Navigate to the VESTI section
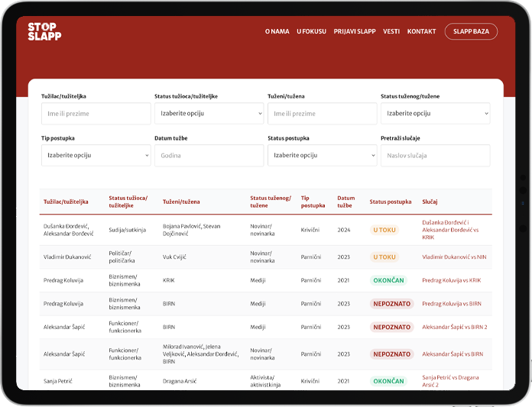The height and width of the screenshot is (407, 532). 391,31
